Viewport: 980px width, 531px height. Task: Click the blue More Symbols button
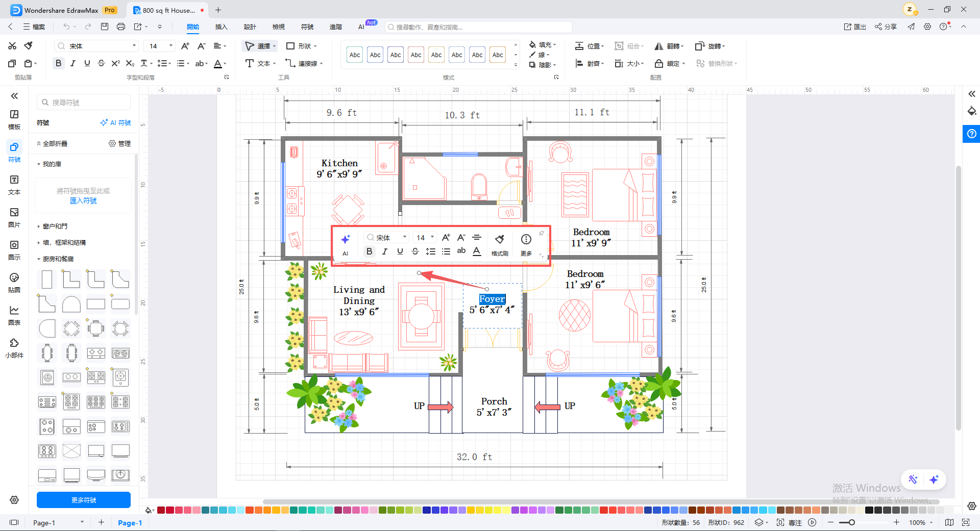tap(84, 500)
